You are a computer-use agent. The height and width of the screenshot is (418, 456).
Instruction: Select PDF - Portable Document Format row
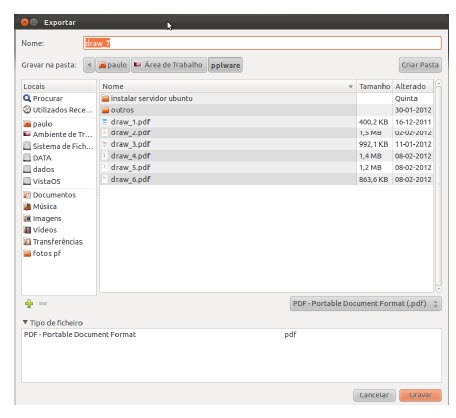tap(231, 334)
